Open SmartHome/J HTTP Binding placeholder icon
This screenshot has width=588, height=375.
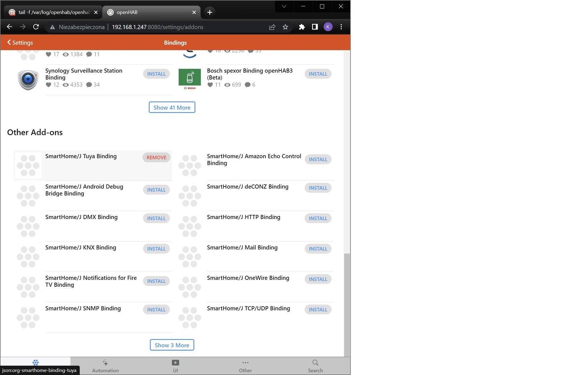tap(190, 226)
